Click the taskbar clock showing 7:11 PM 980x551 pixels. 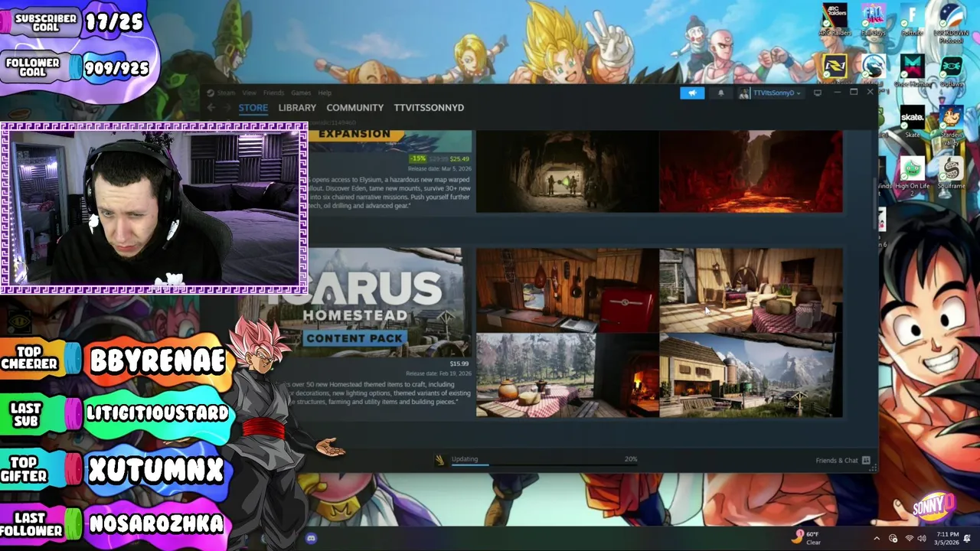click(x=947, y=538)
